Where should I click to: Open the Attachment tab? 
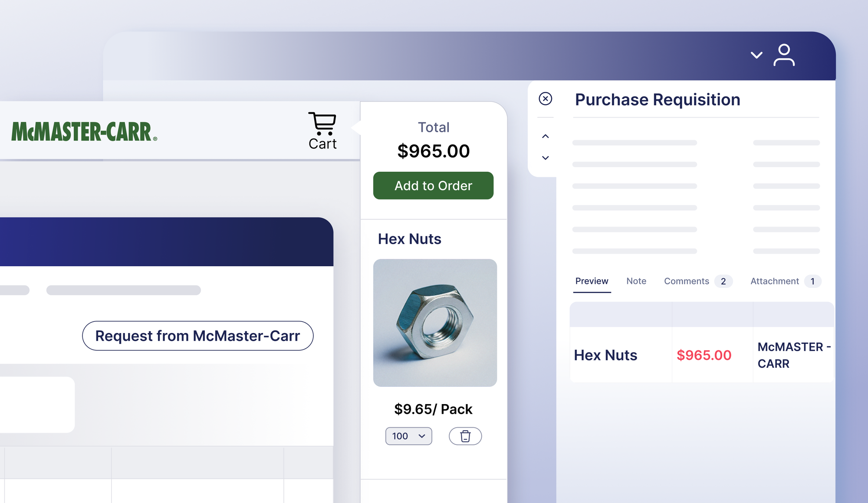click(x=774, y=281)
